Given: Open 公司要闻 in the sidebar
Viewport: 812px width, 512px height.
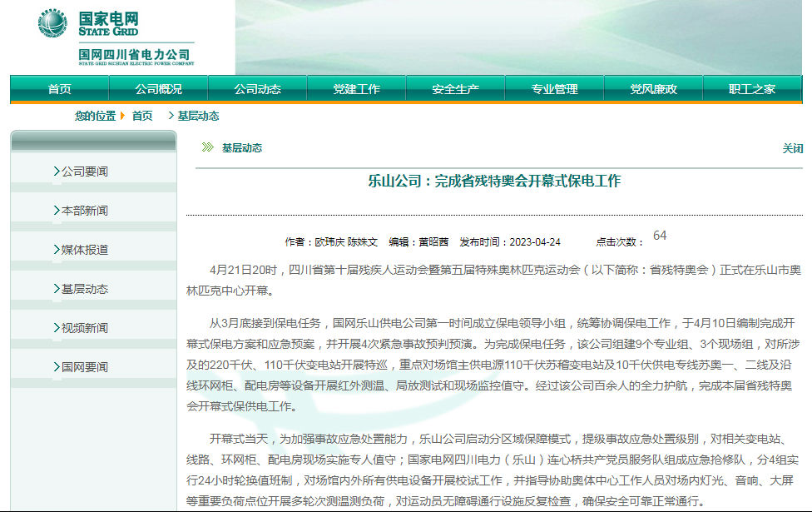Looking at the screenshot, I should tap(84, 171).
